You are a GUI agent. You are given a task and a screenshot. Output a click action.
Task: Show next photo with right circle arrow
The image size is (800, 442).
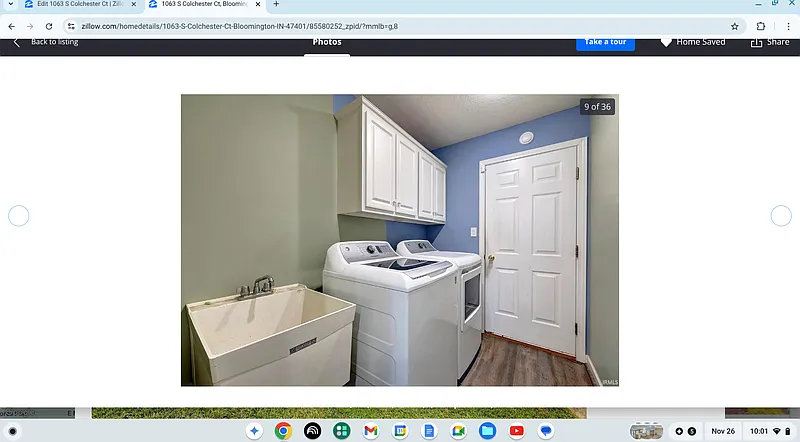point(781,216)
